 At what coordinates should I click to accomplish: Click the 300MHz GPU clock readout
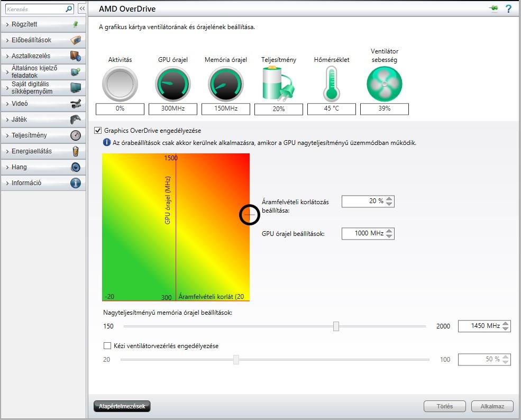point(173,108)
